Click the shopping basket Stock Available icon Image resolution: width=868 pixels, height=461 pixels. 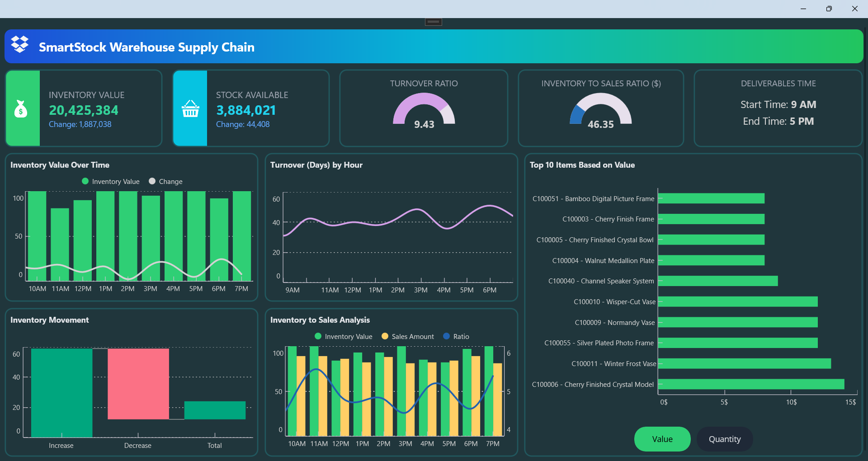[189, 108]
